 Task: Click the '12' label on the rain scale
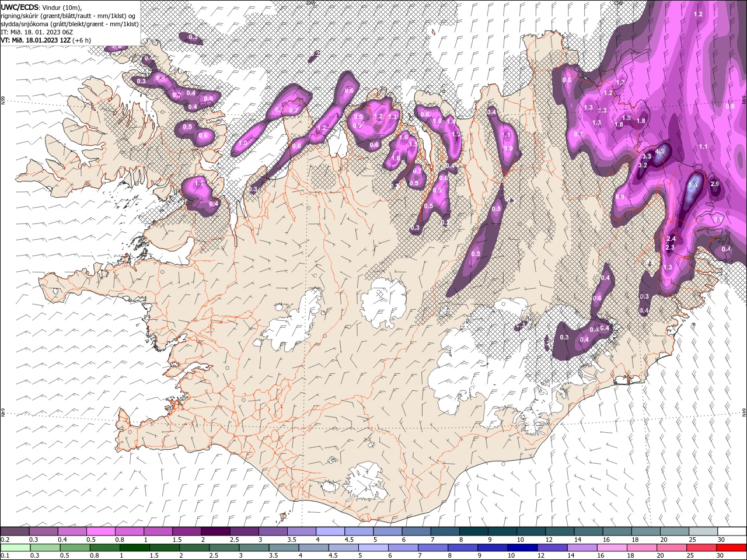tap(540, 555)
